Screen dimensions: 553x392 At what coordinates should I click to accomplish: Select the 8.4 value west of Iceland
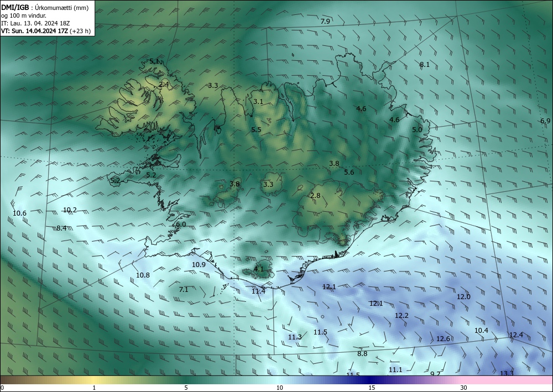pyautogui.click(x=61, y=228)
